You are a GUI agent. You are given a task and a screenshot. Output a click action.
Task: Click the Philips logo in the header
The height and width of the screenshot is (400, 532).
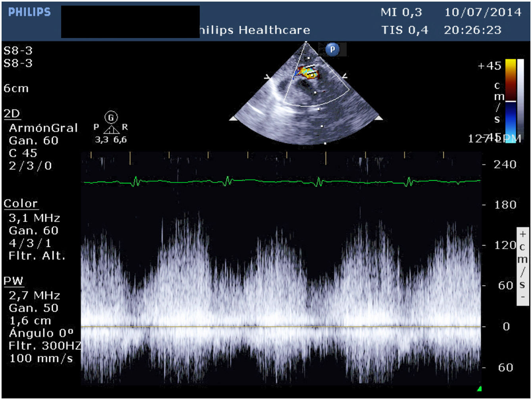click(29, 12)
